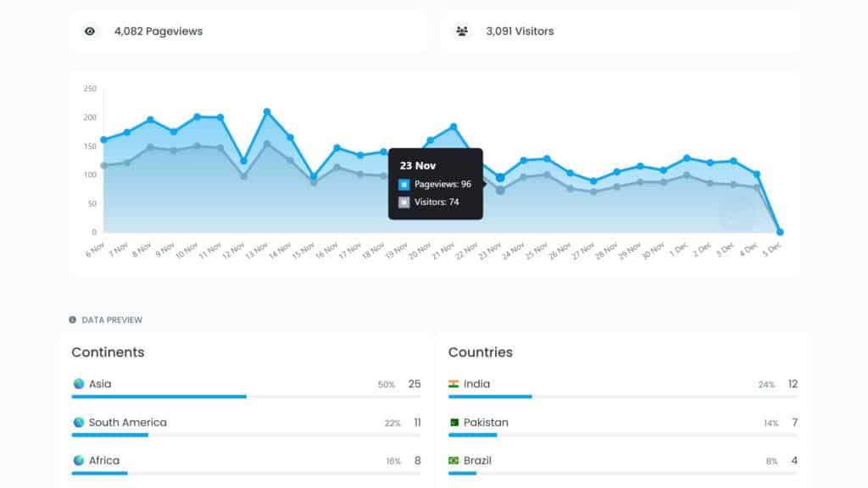Select the Pakistan country row
Image resolution: width=868 pixels, height=488 pixels.
tap(623, 427)
